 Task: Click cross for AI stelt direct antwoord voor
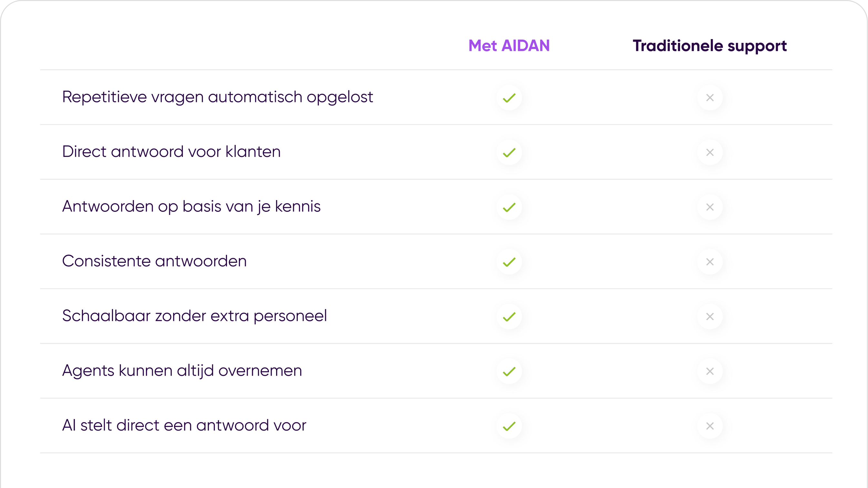pyautogui.click(x=710, y=426)
